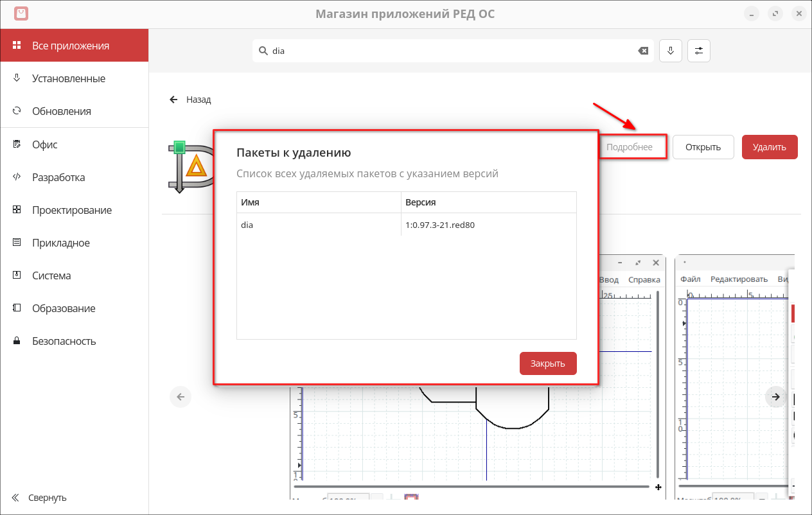
Task: Click the back arrow icon
Action: point(173,100)
